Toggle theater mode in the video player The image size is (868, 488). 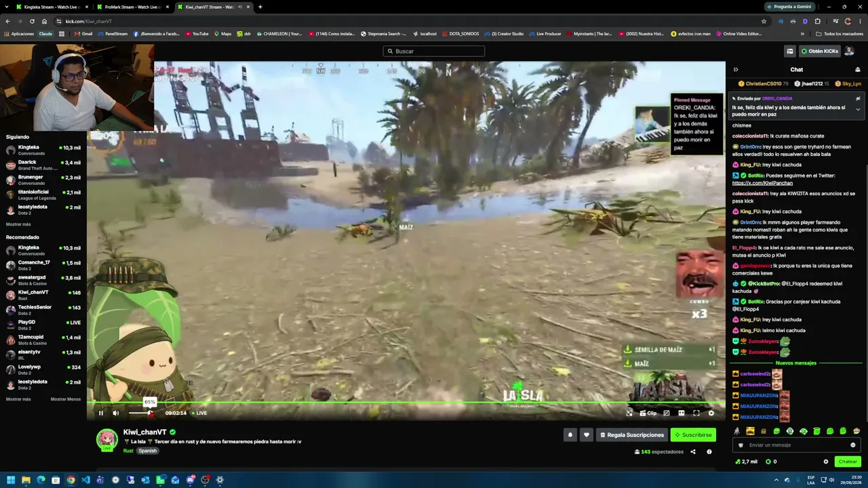(682, 413)
